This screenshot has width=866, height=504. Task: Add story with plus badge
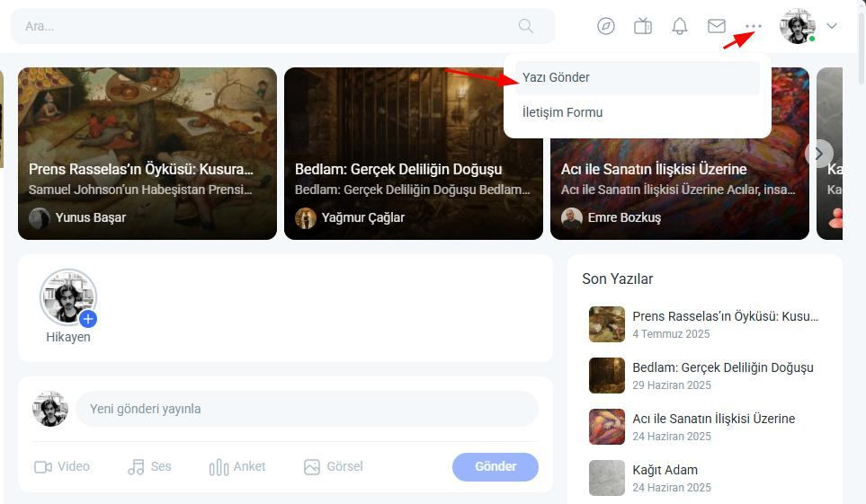tap(88, 319)
